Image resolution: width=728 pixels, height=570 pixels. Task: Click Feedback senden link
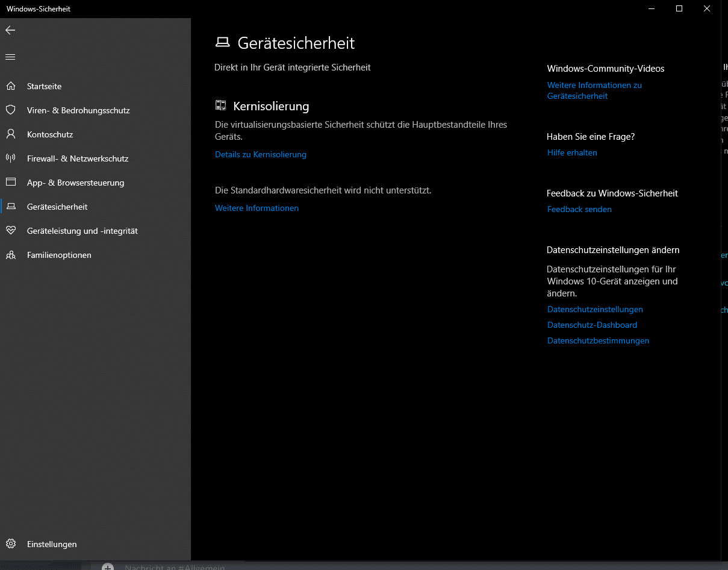point(579,210)
